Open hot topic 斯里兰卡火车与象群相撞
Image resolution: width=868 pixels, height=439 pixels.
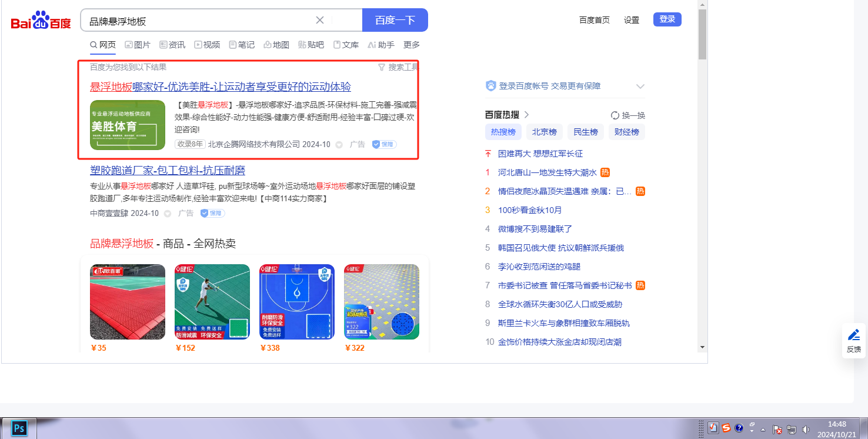click(x=564, y=323)
